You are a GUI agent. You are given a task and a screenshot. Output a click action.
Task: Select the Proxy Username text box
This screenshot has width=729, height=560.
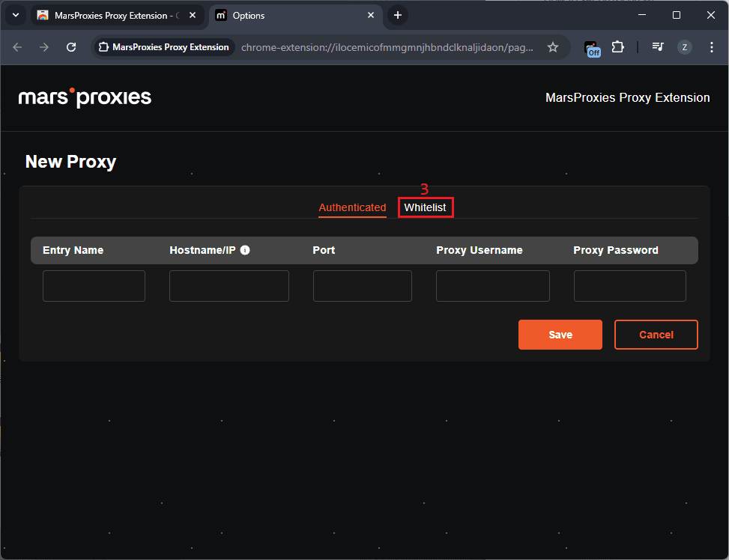coord(492,286)
